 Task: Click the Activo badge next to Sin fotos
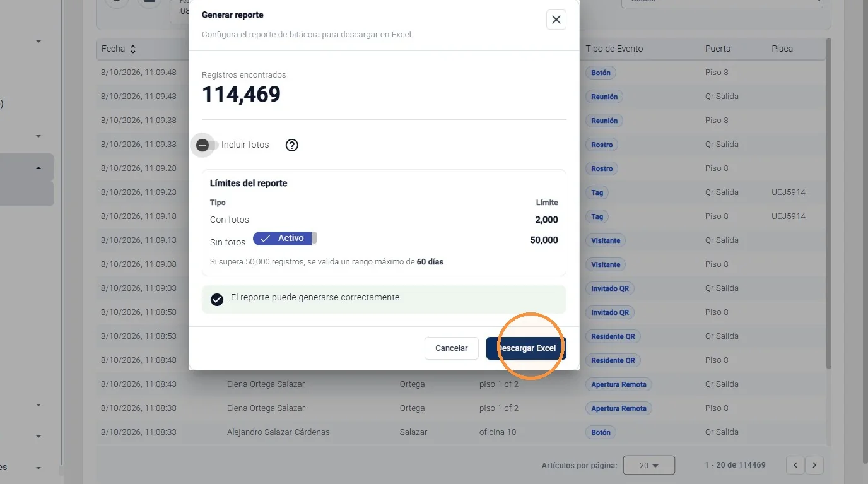click(x=283, y=239)
